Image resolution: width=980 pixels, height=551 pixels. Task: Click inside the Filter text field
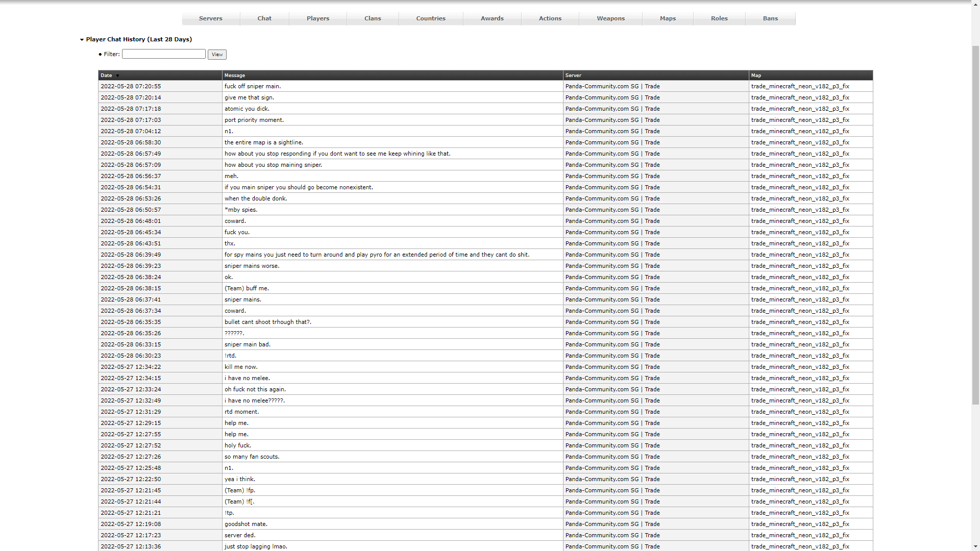[x=163, y=54]
